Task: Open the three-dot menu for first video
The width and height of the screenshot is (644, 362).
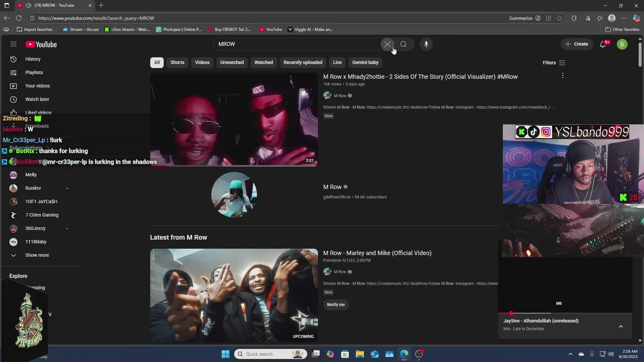Action: pyautogui.click(x=562, y=76)
